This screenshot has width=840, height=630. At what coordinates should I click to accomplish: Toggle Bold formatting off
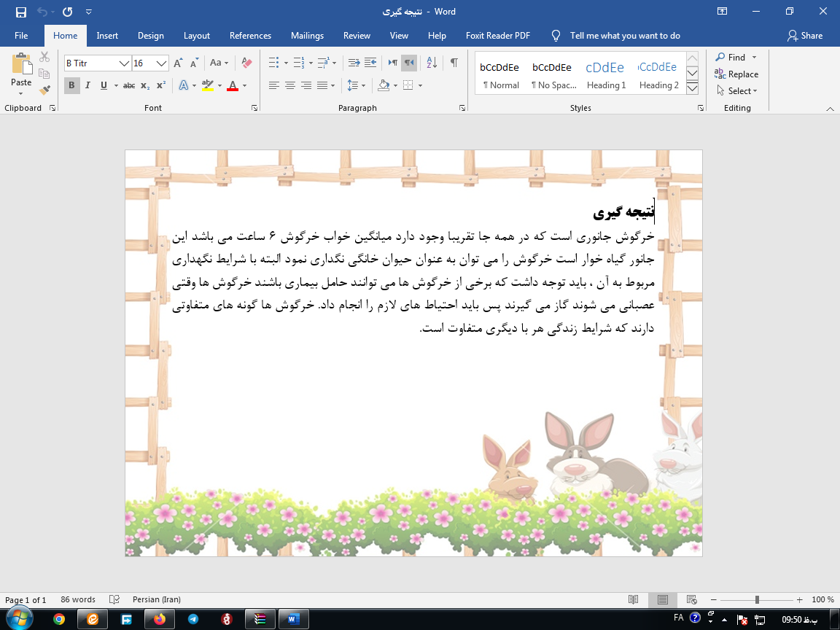pyautogui.click(x=71, y=85)
